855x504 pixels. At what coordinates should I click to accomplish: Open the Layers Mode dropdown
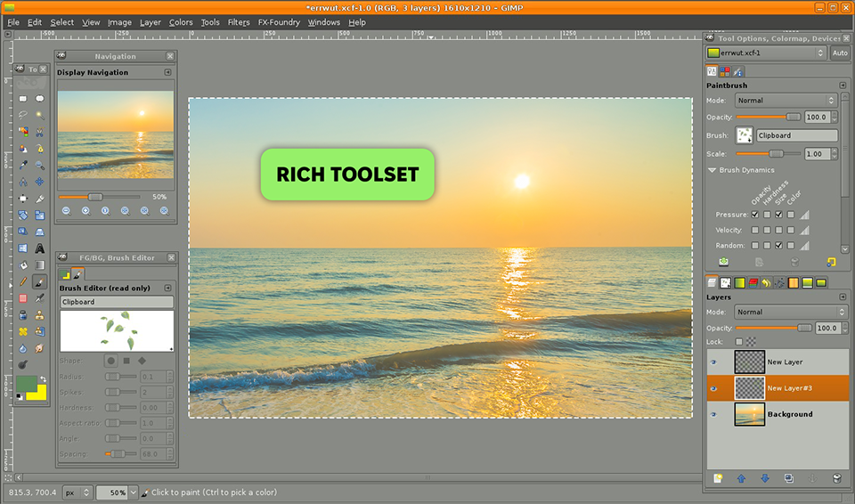(792, 312)
